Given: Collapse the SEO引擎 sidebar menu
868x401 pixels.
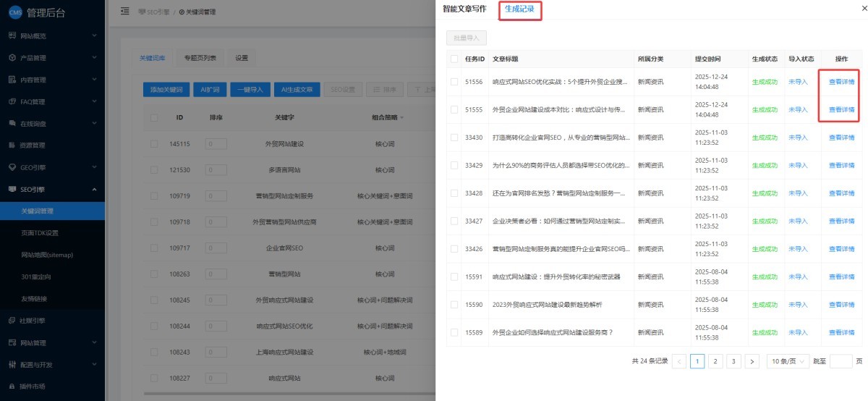Looking at the screenshot, I should [x=94, y=189].
